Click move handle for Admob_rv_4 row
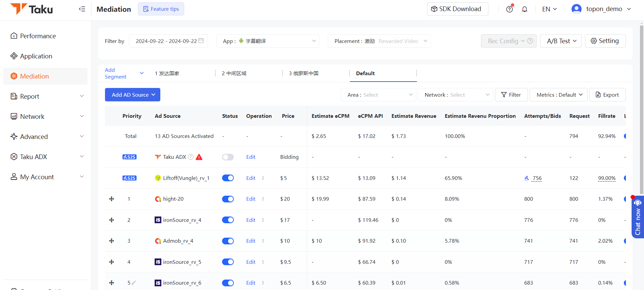Image resolution: width=644 pixels, height=290 pixels. 112,241
